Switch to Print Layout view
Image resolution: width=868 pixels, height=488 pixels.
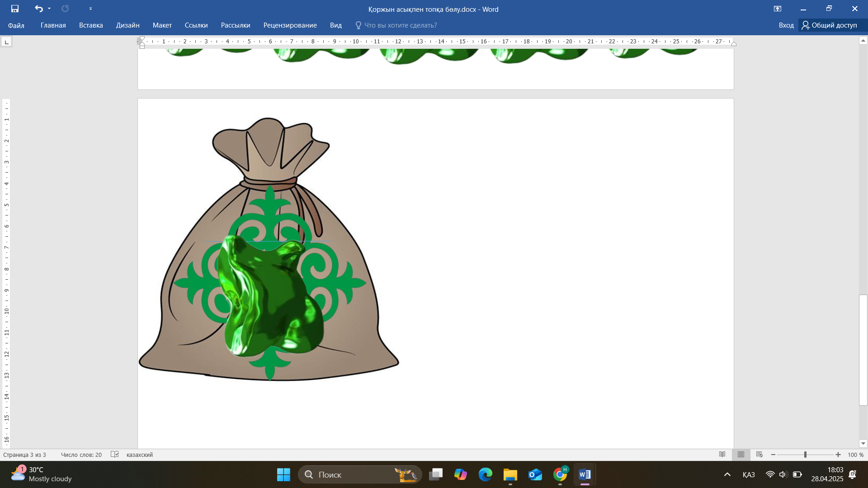pyautogui.click(x=741, y=455)
